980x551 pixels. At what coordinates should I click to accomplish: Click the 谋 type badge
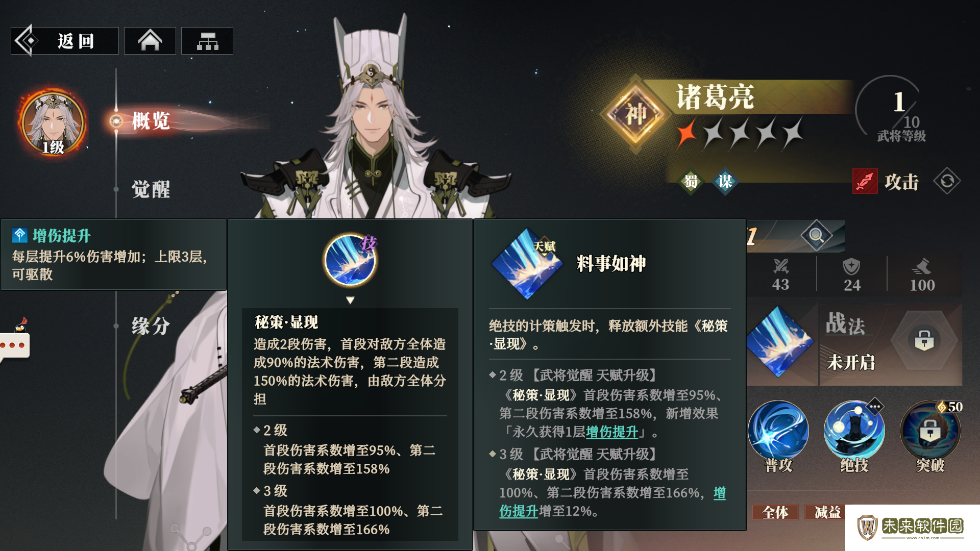pyautogui.click(x=725, y=181)
